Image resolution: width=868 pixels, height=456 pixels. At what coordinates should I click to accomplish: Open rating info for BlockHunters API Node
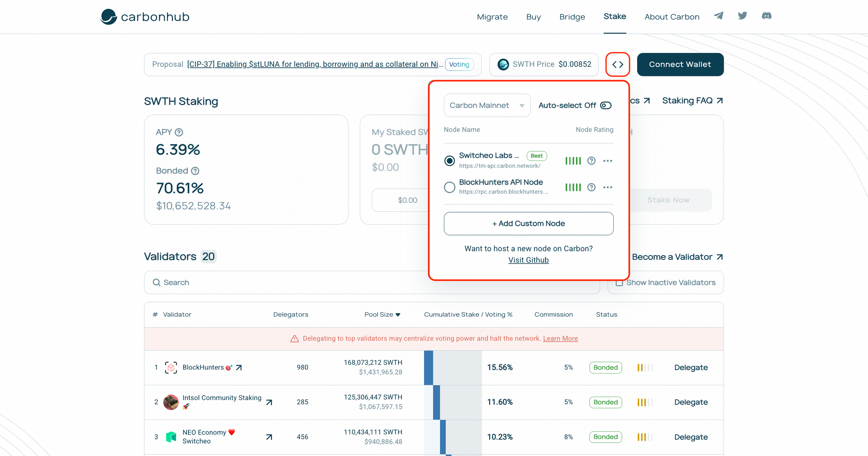coord(591,187)
